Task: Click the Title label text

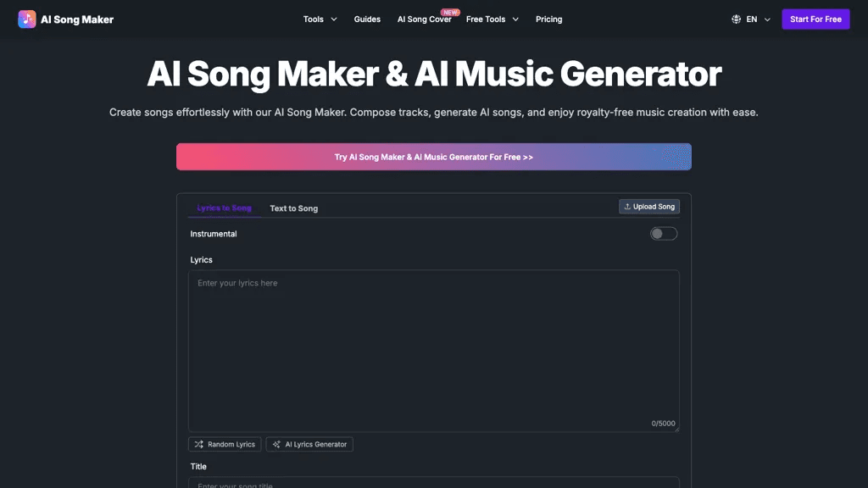Action: (198, 467)
